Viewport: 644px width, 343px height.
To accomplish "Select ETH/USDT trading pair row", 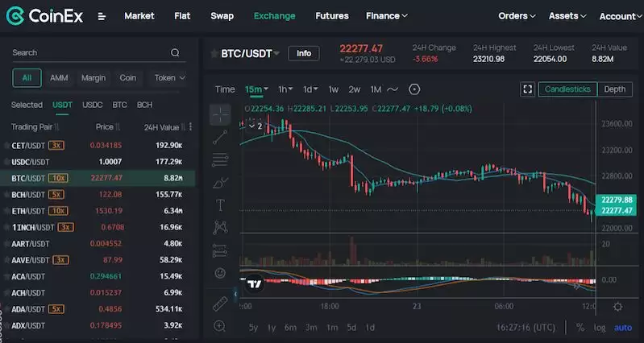I will (x=97, y=210).
